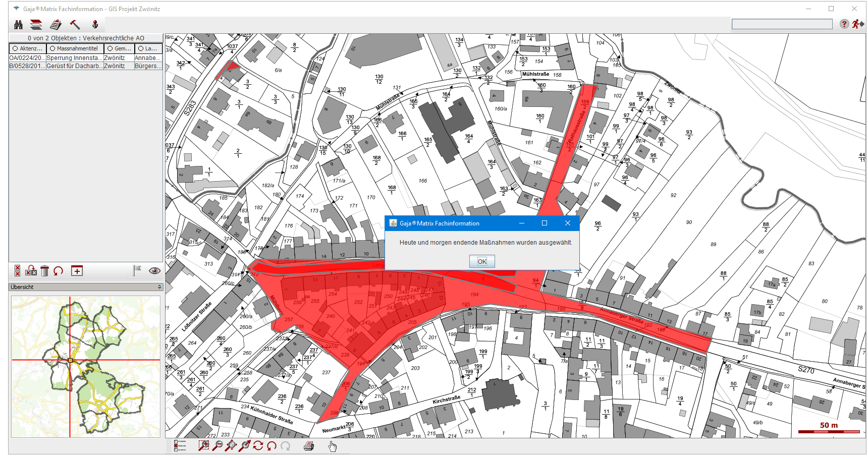Click the hammer tool icon
This screenshot has height=458, width=868.
pos(75,25)
